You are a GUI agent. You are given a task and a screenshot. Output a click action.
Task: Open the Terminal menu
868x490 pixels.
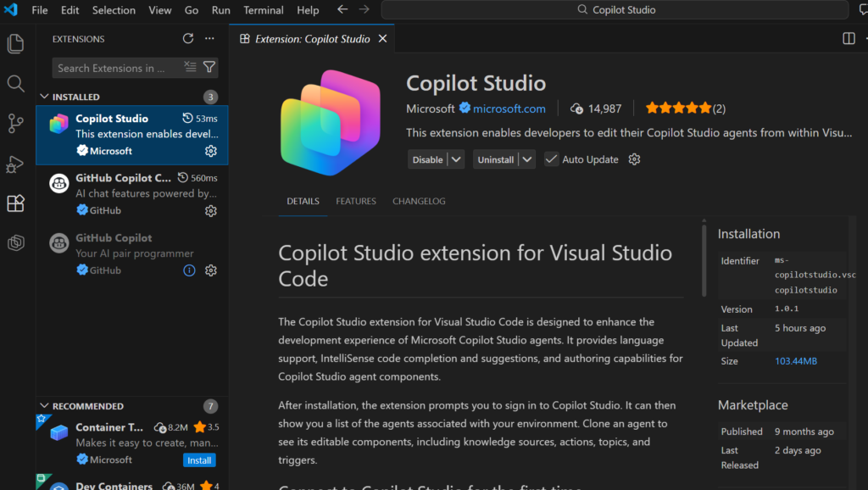click(x=264, y=10)
